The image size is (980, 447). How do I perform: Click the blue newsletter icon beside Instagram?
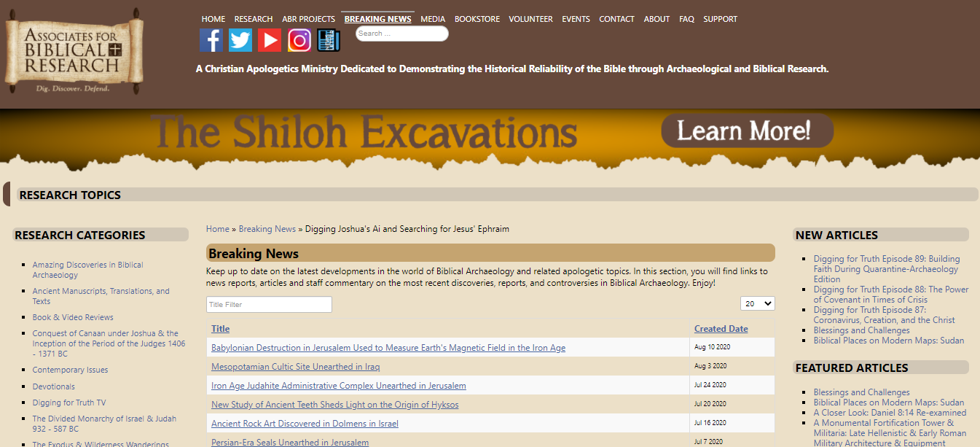pos(329,40)
